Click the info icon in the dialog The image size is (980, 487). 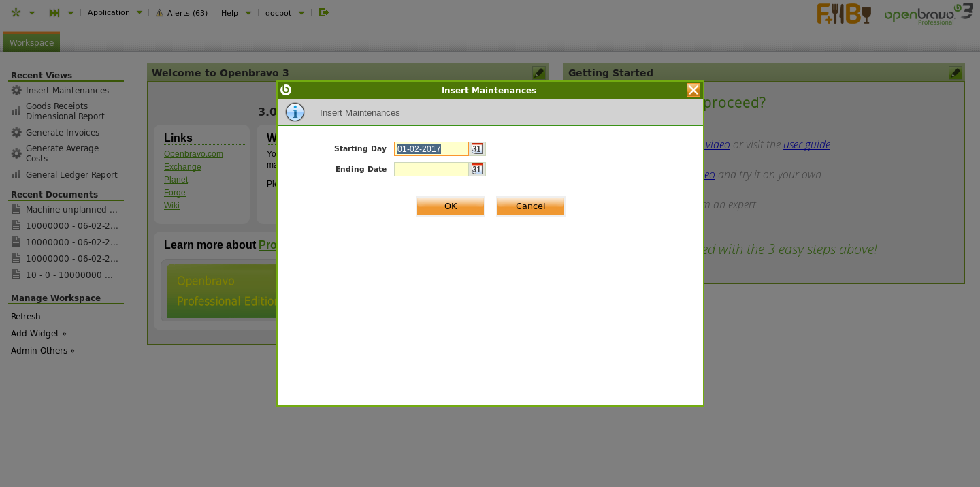coord(295,112)
